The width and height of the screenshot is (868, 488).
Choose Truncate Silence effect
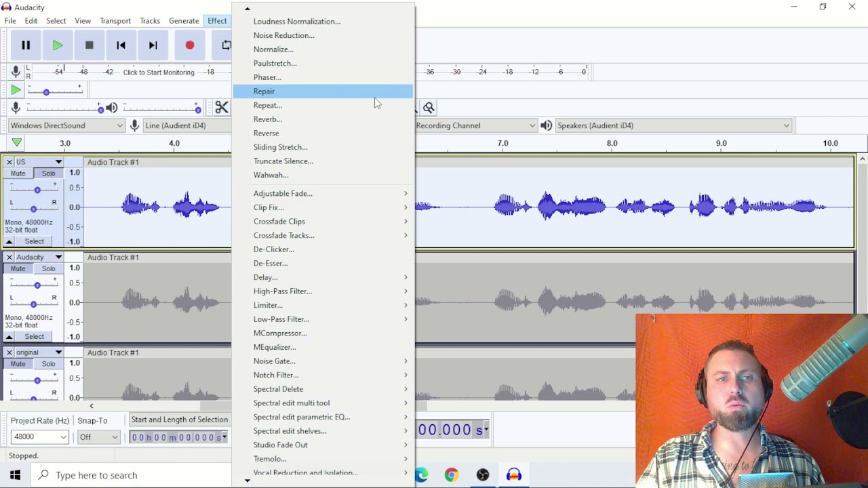click(x=323, y=161)
